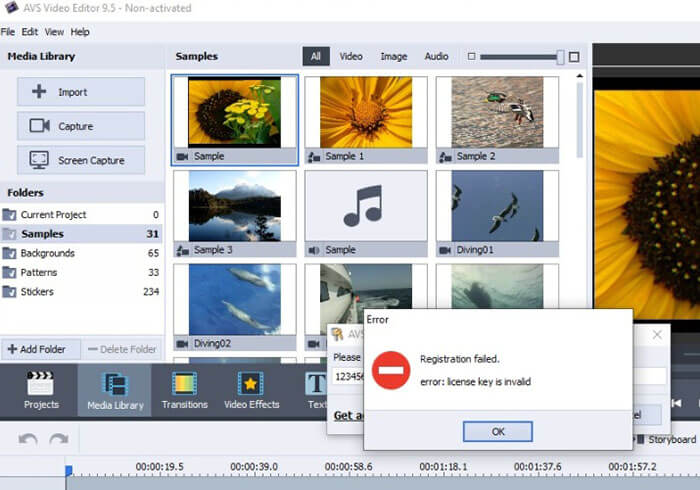The height and width of the screenshot is (490, 700).
Task: Filter samples by Video tab
Action: click(x=351, y=56)
